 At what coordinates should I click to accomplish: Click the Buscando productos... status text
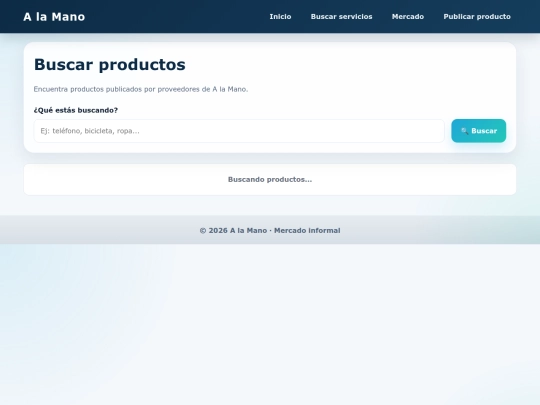click(270, 179)
